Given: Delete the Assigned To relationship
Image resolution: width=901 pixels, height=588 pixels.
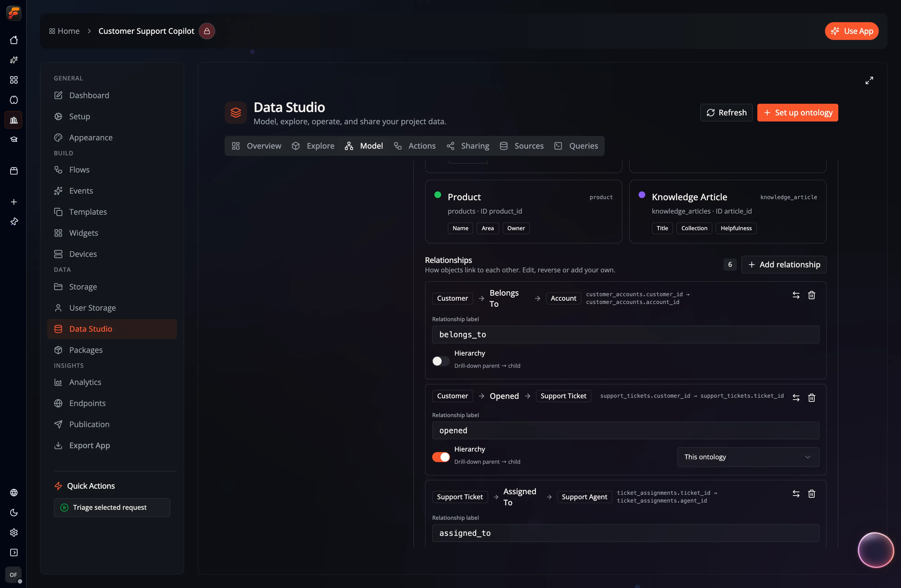Looking at the screenshot, I should pos(811,494).
